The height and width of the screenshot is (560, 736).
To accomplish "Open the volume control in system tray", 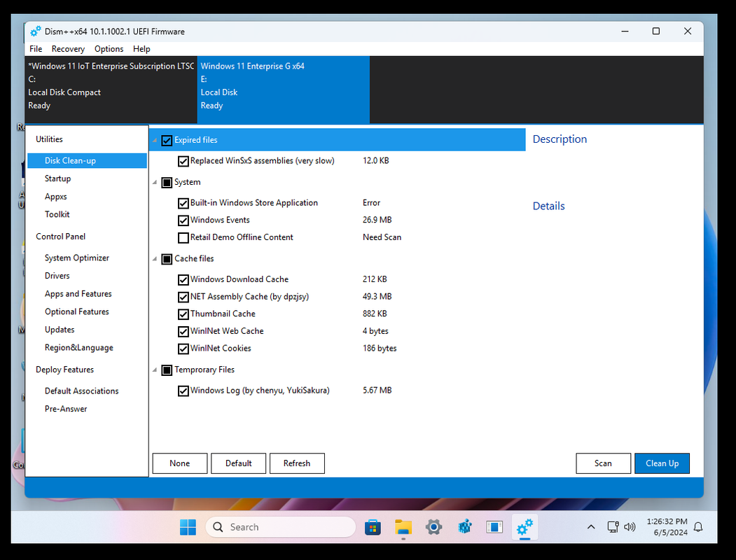I will pyautogui.click(x=630, y=527).
